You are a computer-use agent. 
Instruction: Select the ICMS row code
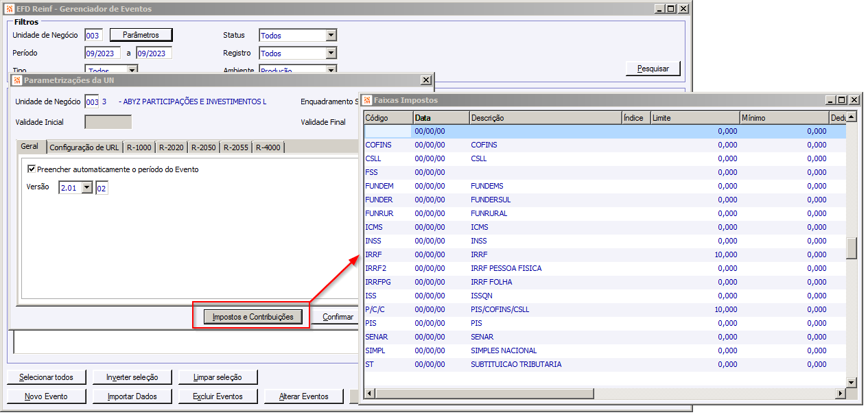coord(374,227)
